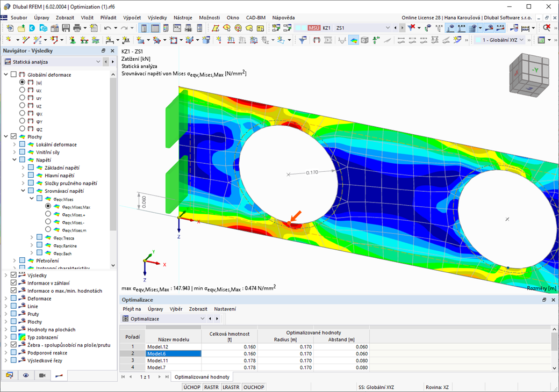Open the Navigator camera views tab icon
The height and width of the screenshot is (392, 559).
pyautogui.click(x=42, y=375)
